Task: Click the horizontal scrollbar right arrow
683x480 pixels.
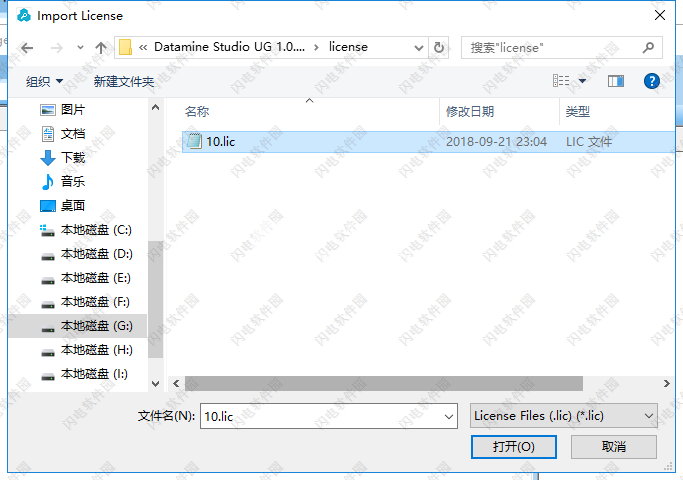Action: [666, 384]
